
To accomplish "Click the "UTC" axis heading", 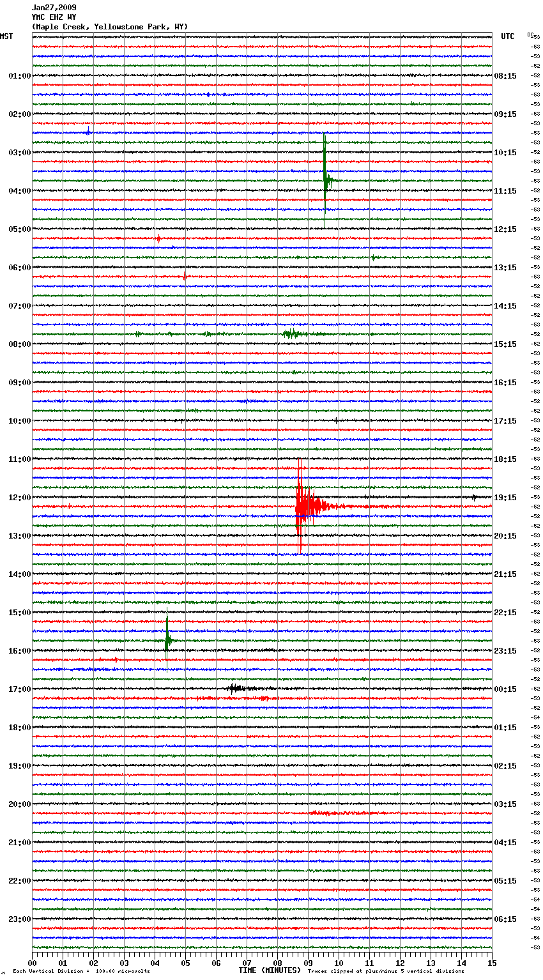I will tap(507, 36).
